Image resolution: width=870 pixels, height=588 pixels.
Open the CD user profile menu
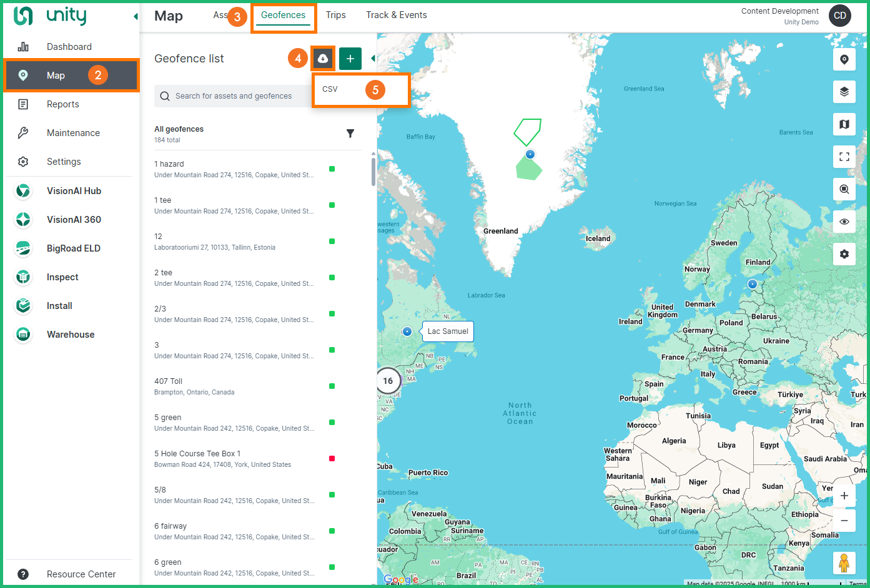(x=839, y=16)
